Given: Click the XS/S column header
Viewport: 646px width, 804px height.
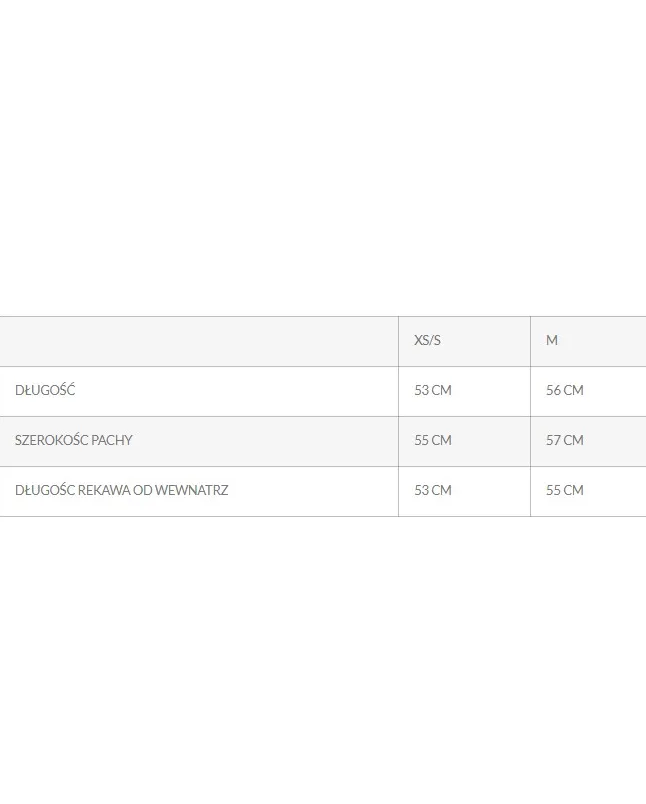Looking at the screenshot, I should tap(427, 340).
